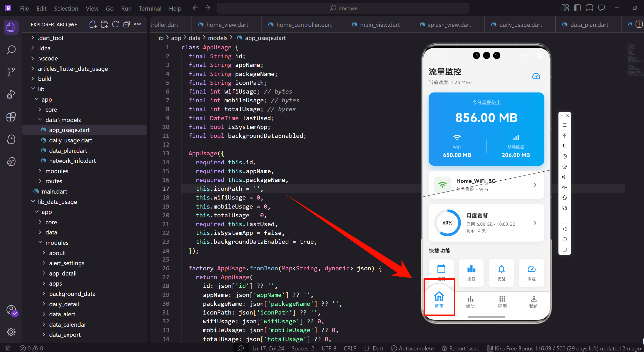This screenshot has width=644, height=352.
Task: Collapse the lib_data_usage folder
Action: point(84,202)
